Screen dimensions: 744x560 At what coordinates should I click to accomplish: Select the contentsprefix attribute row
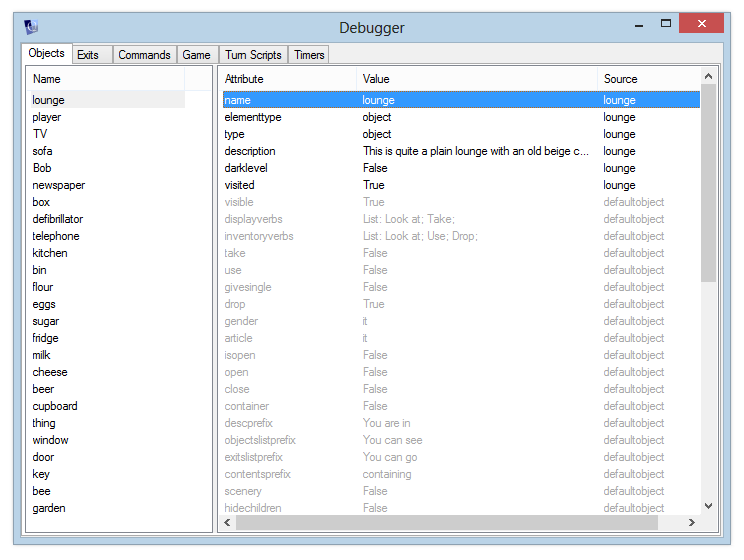click(x=461, y=475)
